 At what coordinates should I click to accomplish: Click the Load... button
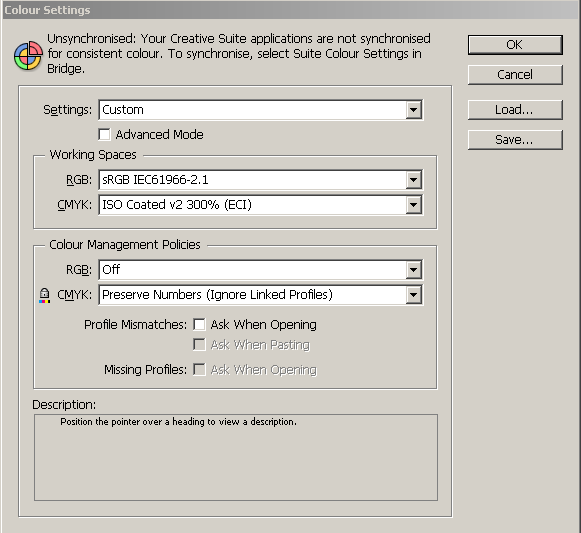point(515,110)
